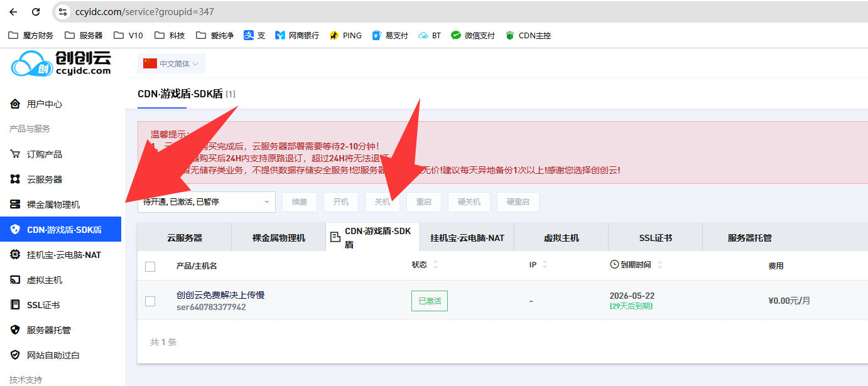868x386 pixels.
Task: Expand the 中文简体 language dropdown
Action: coord(171,63)
